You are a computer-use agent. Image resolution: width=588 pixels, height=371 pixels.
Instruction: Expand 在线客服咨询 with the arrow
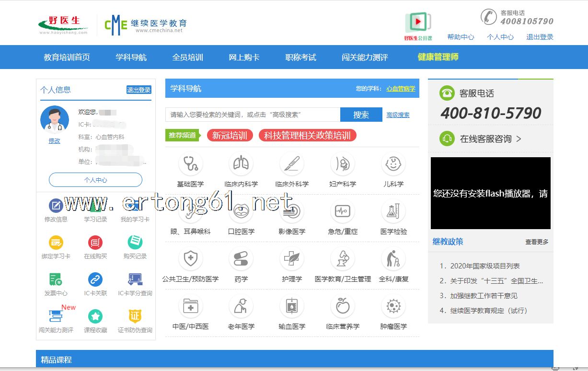pos(519,139)
